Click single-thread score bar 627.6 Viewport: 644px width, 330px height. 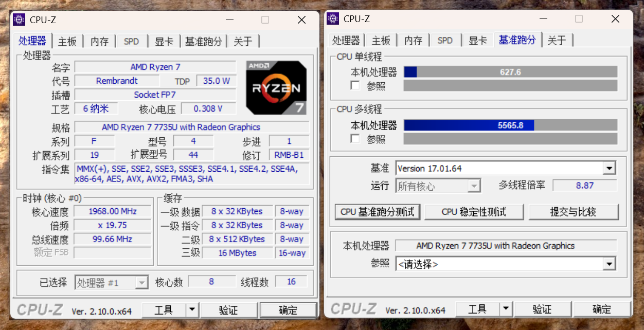510,72
